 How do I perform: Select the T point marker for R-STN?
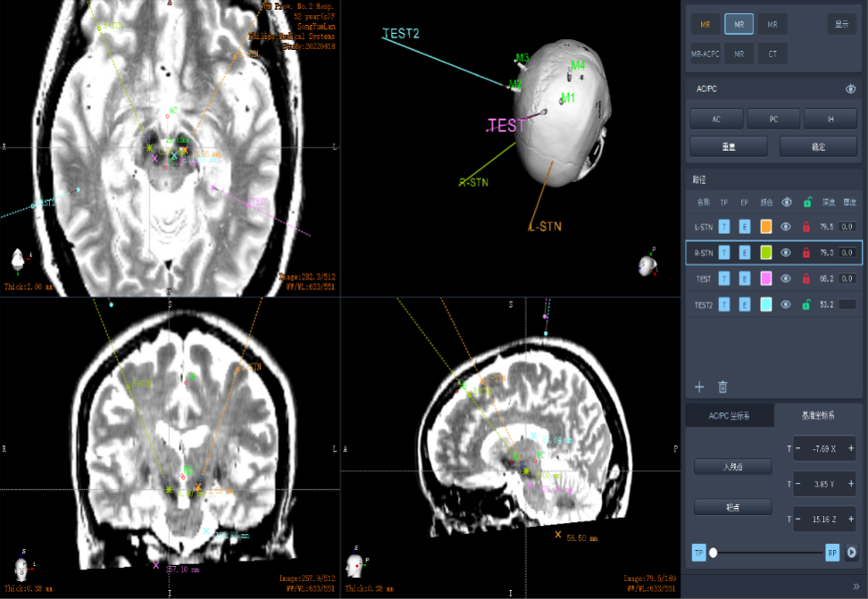click(x=724, y=253)
